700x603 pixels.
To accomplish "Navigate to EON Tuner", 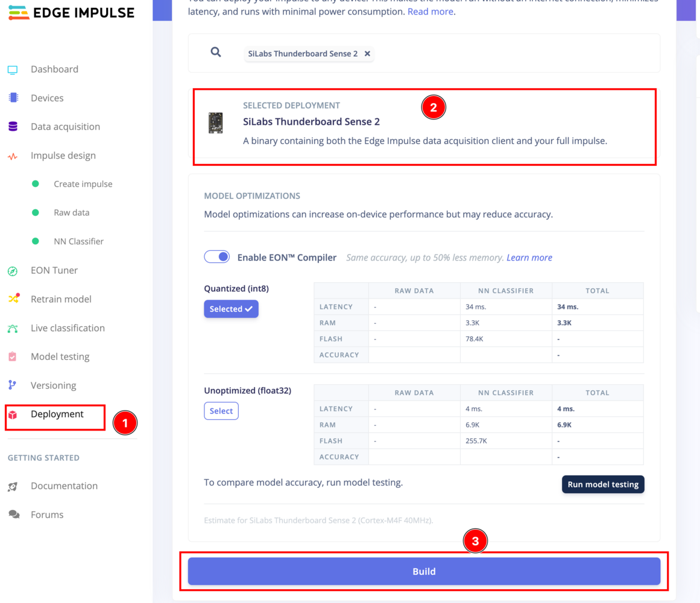I will pyautogui.click(x=54, y=270).
